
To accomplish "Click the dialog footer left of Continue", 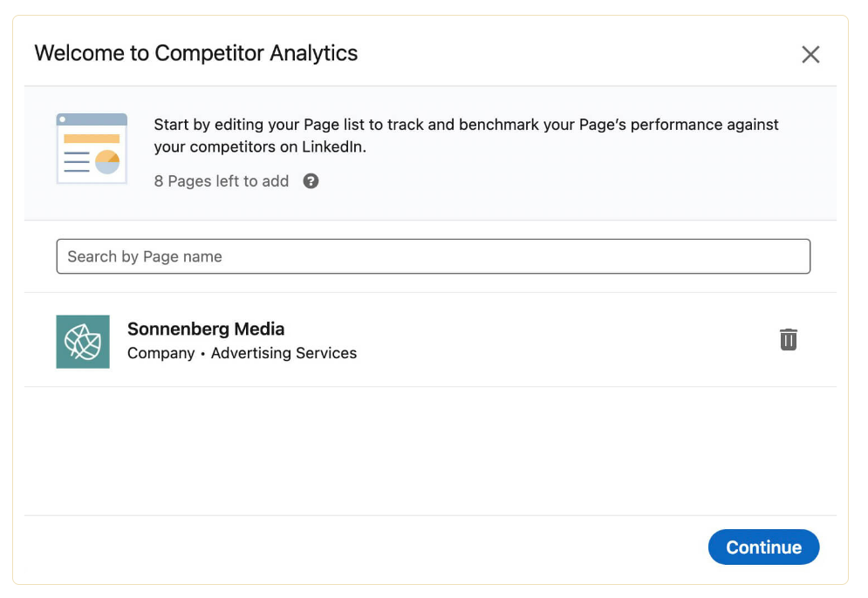I will click(x=349, y=547).
